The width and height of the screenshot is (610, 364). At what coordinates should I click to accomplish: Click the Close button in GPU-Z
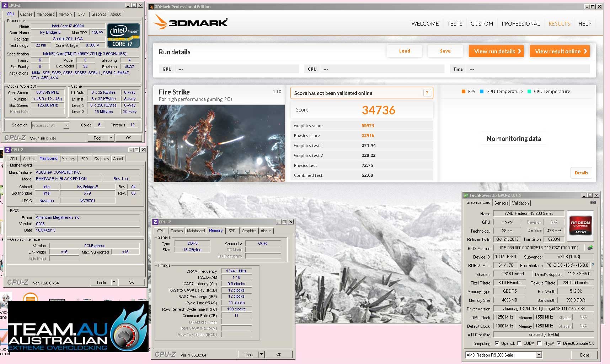[584, 355]
